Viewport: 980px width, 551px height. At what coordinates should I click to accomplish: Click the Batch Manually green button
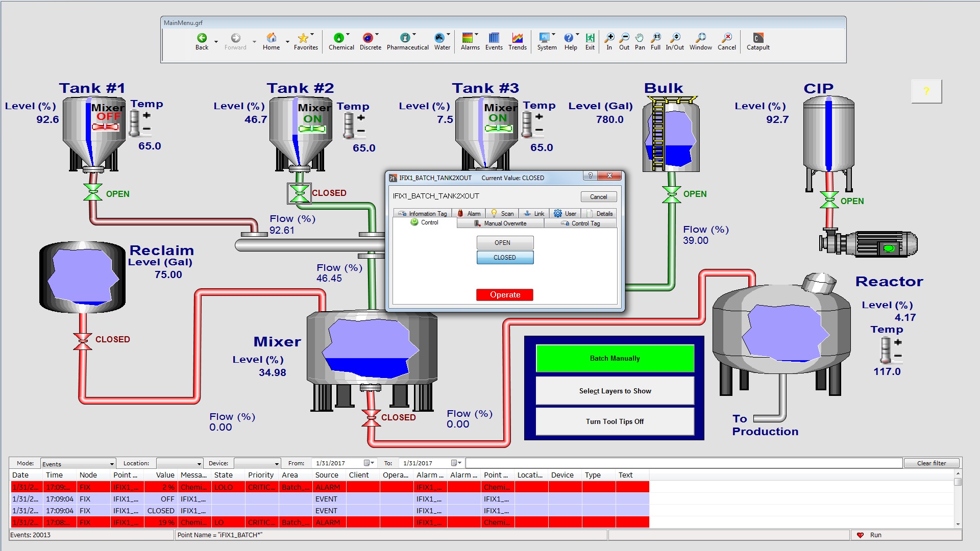[x=615, y=358]
